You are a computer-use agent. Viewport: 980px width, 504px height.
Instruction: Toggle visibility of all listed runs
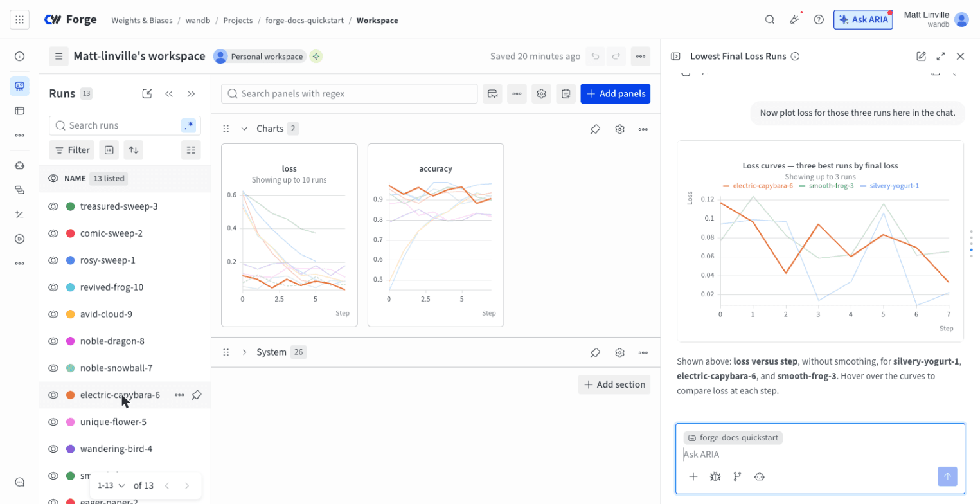(x=53, y=178)
